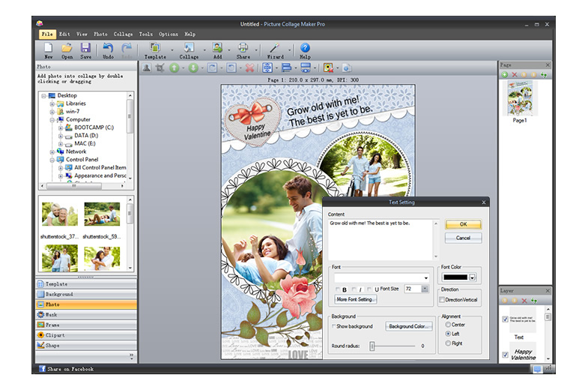This screenshot has height=390, width=588.
Task: Click the Round radius slider handle
Action: coord(372,346)
